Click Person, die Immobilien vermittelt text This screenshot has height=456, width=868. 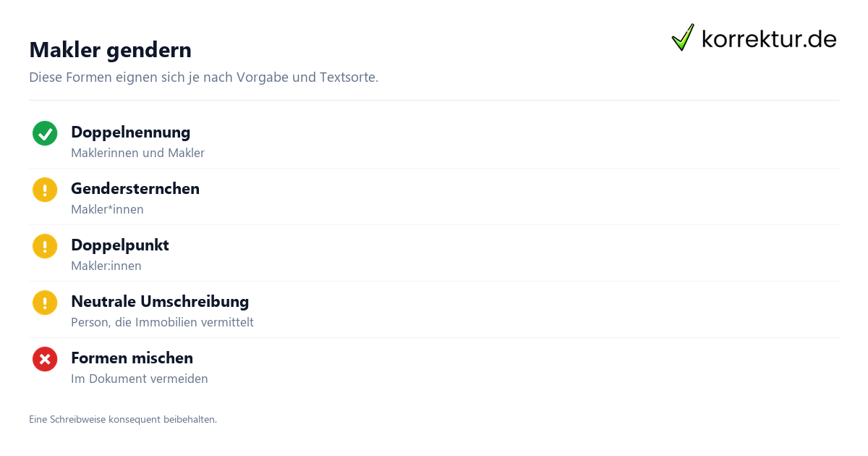tap(162, 322)
